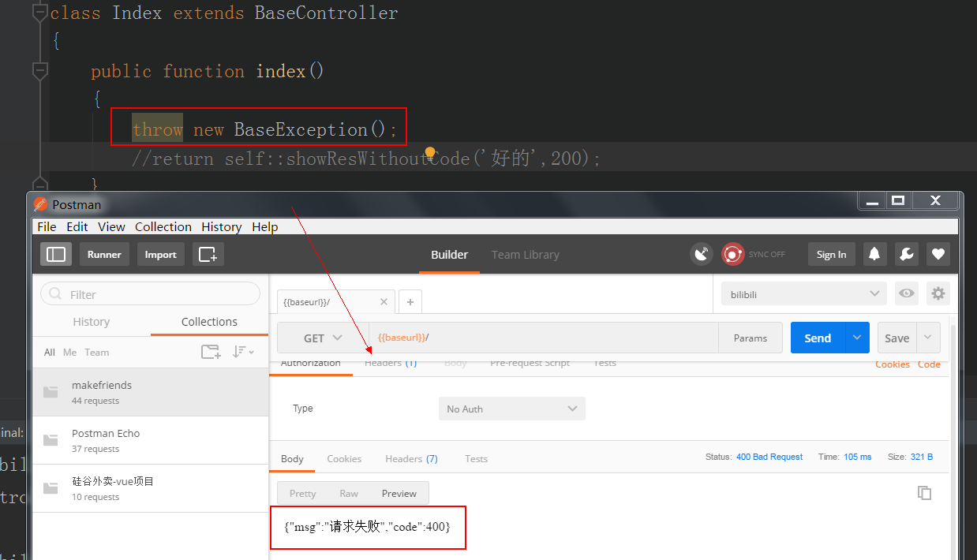Click the heart icon in toolbar
The image size is (977, 560).
point(938,254)
